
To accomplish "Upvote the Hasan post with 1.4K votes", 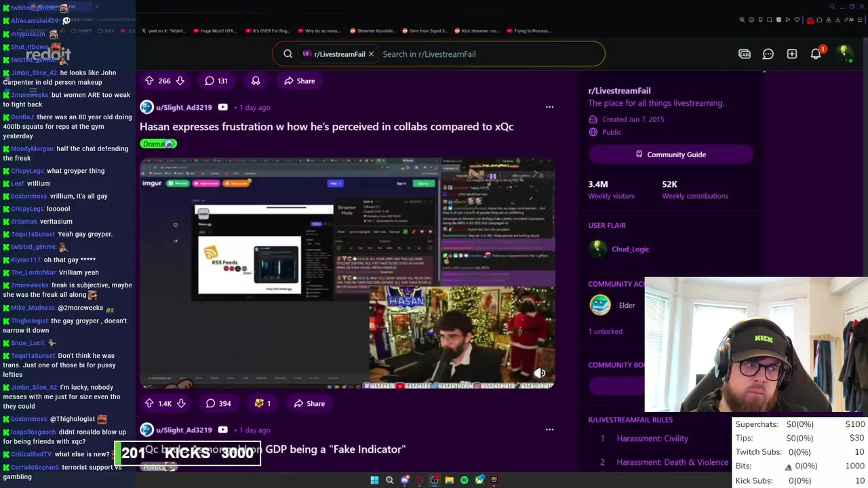I will pos(149,403).
